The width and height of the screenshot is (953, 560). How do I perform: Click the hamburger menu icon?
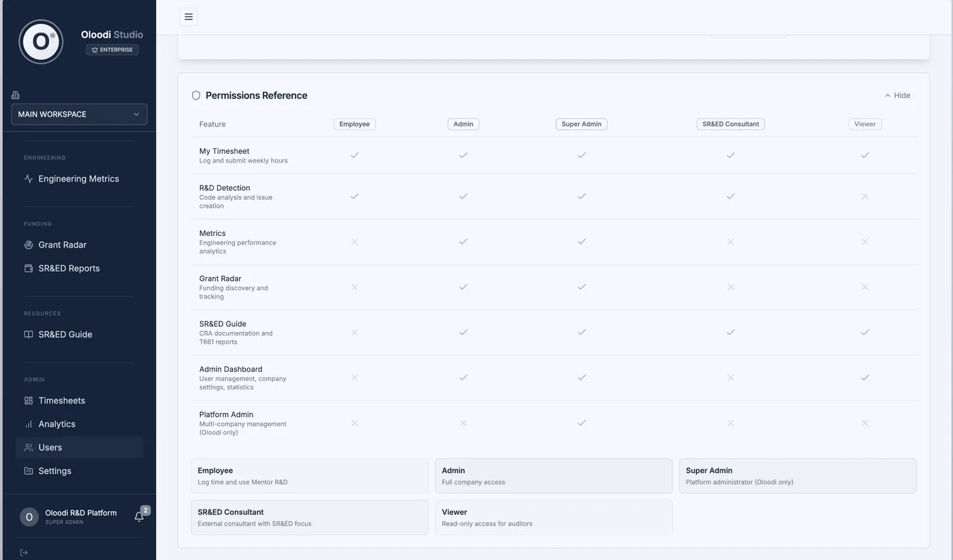189,17
